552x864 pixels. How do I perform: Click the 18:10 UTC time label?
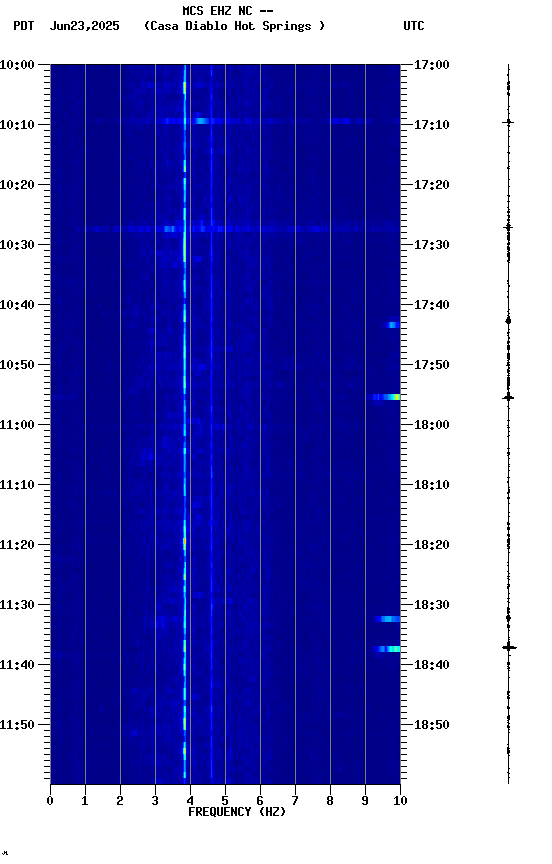(432, 485)
